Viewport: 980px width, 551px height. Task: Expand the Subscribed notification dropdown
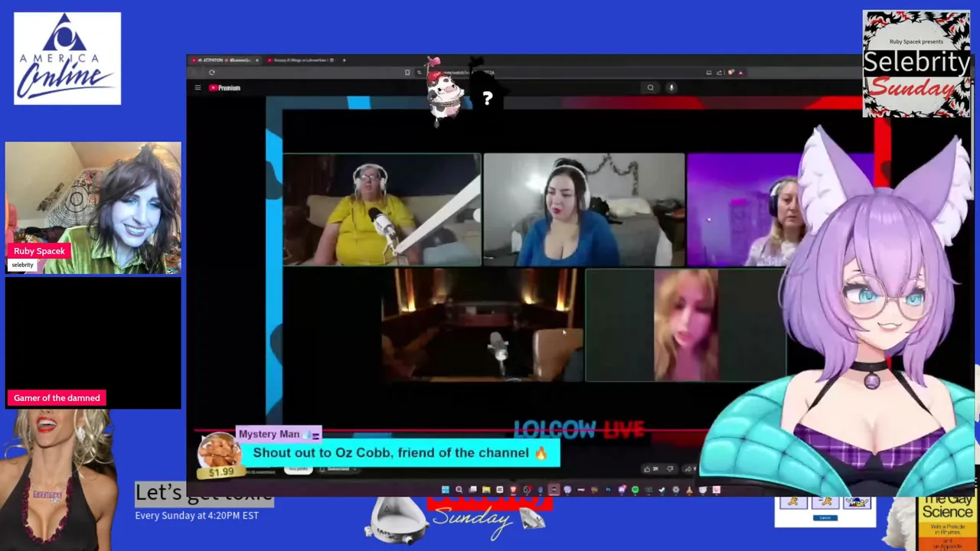[x=339, y=468]
